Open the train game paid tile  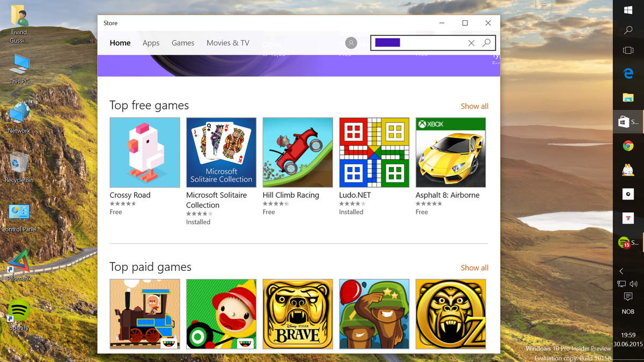(145, 314)
